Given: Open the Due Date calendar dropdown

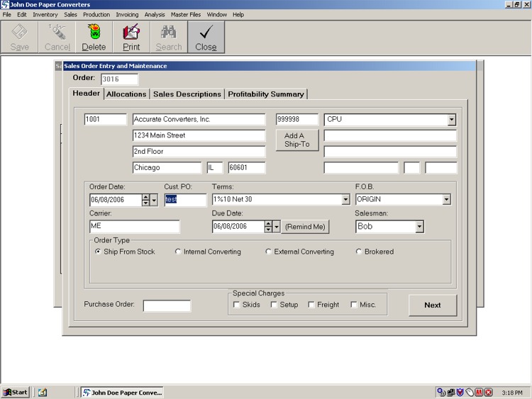Looking at the screenshot, I should 277,227.
